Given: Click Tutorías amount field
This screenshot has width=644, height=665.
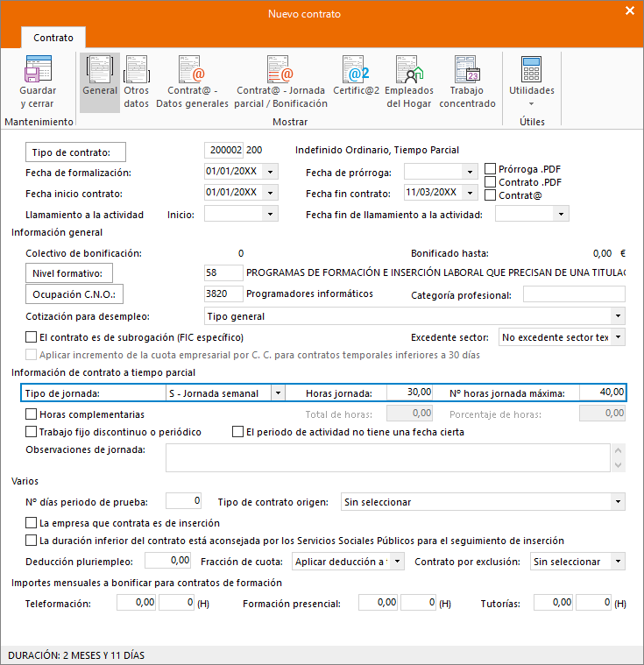Looking at the screenshot, I should pos(553,603).
